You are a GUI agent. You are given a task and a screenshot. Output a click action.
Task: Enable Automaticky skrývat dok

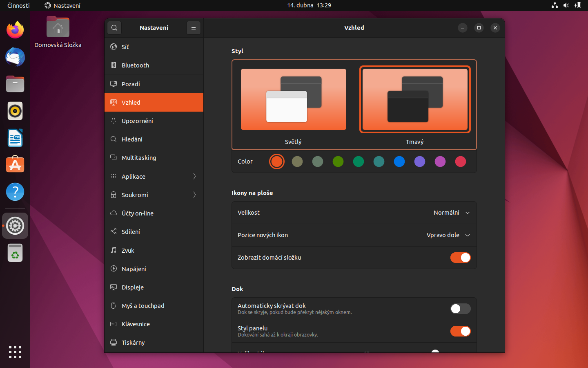pos(460,309)
